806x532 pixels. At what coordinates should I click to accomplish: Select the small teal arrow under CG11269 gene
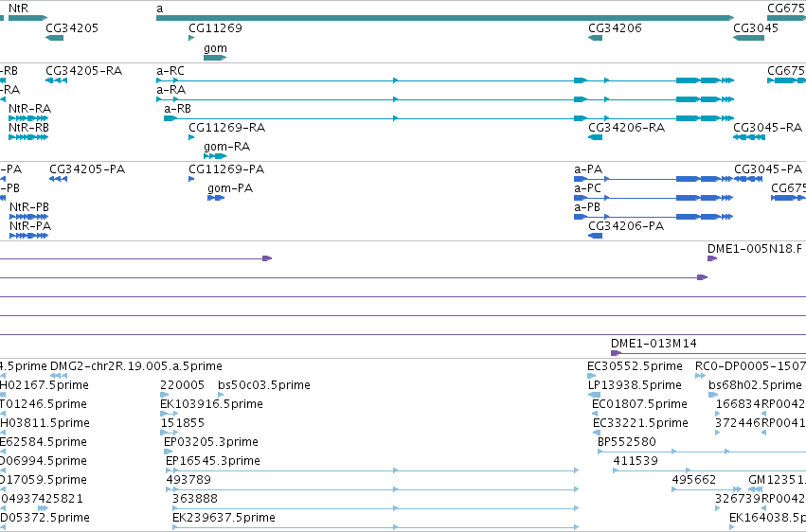[x=191, y=38]
